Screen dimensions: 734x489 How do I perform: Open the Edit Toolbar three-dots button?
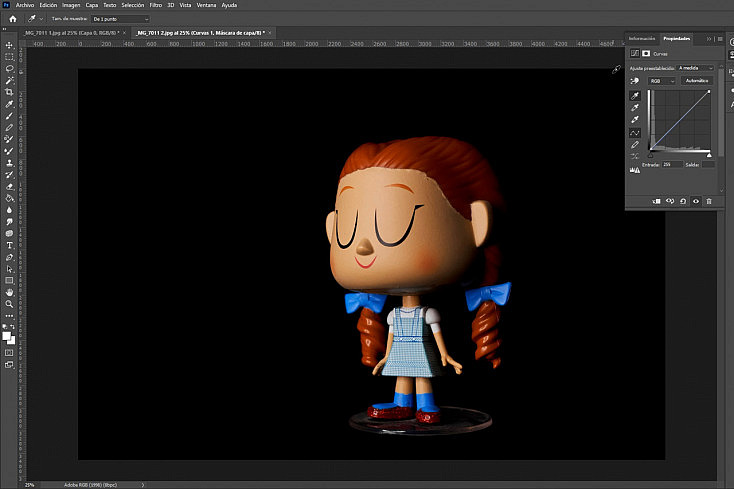pyautogui.click(x=9, y=316)
